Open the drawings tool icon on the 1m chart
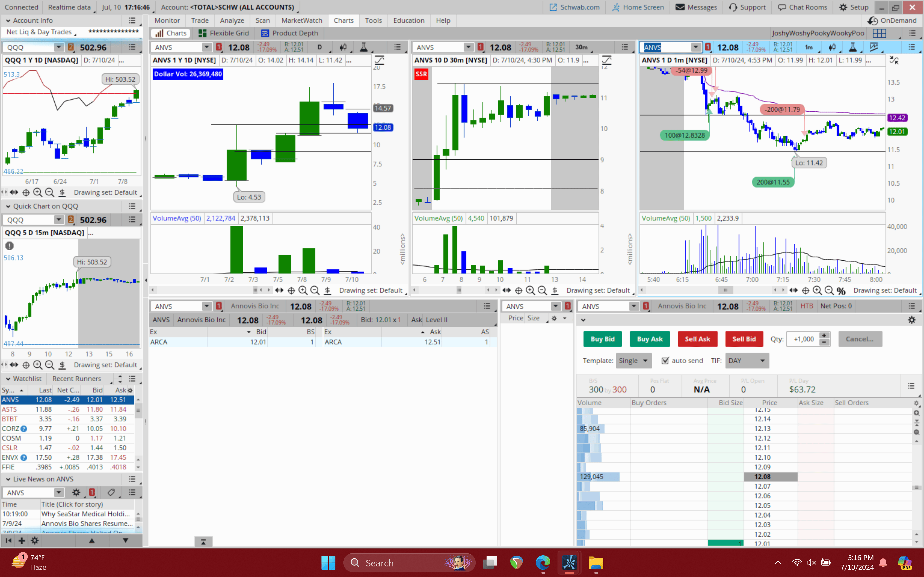Image resolution: width=924 pixels, height=577 pixels. point(874,47)
